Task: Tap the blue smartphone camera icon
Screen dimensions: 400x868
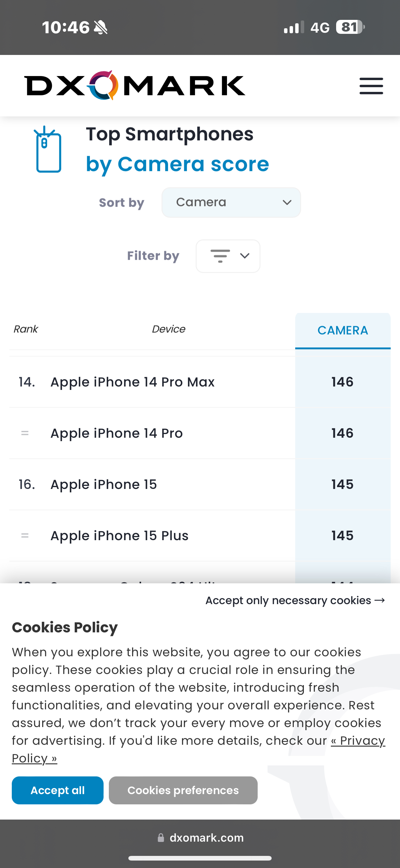Action: pyautogui.click(x=48, y=149)
